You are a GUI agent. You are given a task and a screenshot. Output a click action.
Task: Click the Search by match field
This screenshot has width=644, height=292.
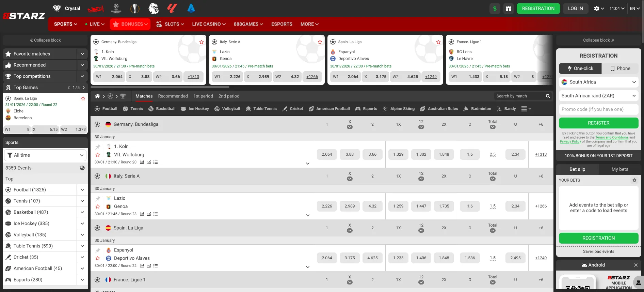tap(519, 96)
